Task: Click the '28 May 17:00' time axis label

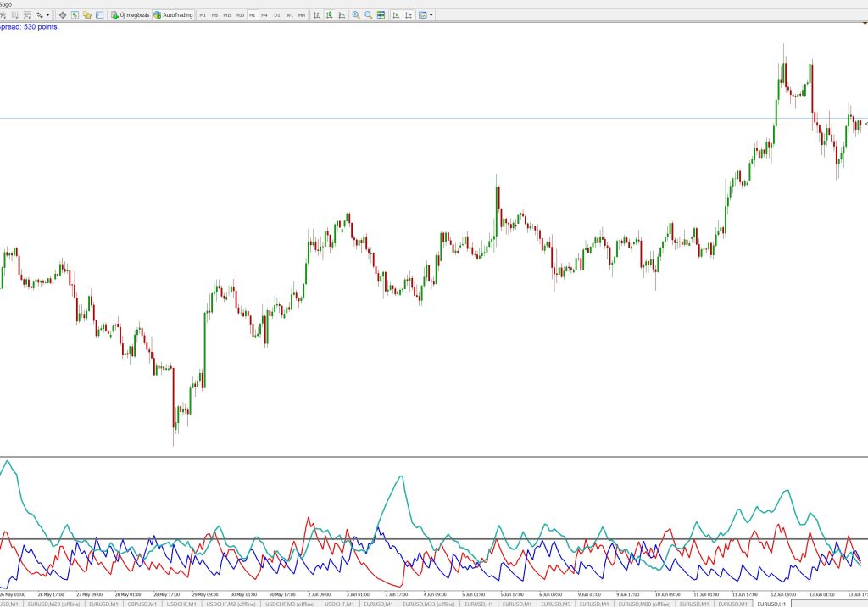Action: coord(167,594)
